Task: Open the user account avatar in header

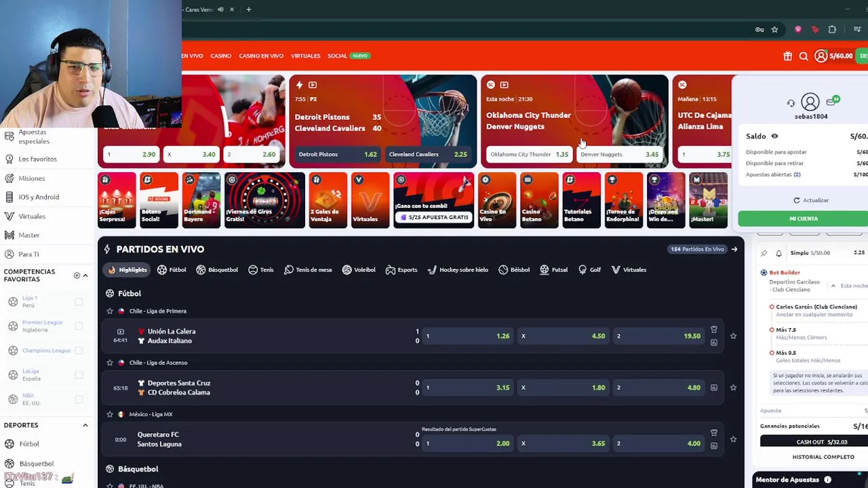Action: click(821, 56)
